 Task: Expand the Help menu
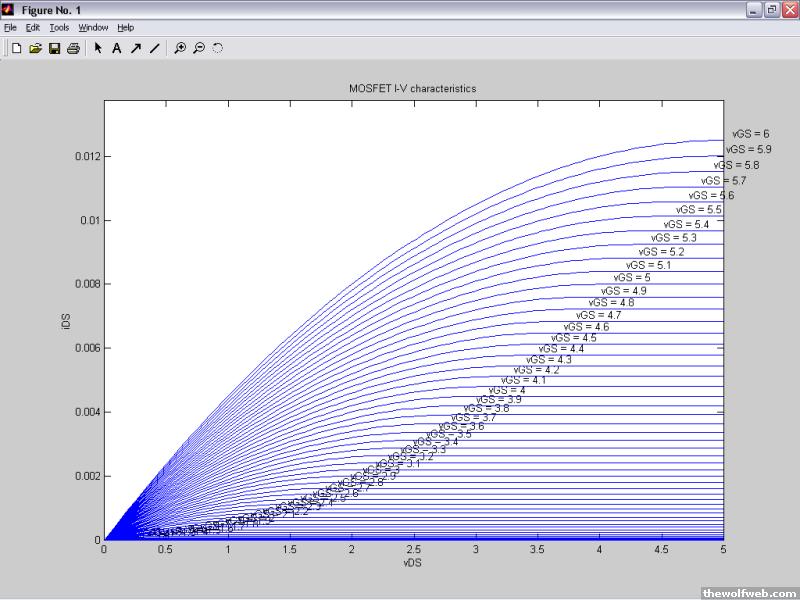click(125, 27)
